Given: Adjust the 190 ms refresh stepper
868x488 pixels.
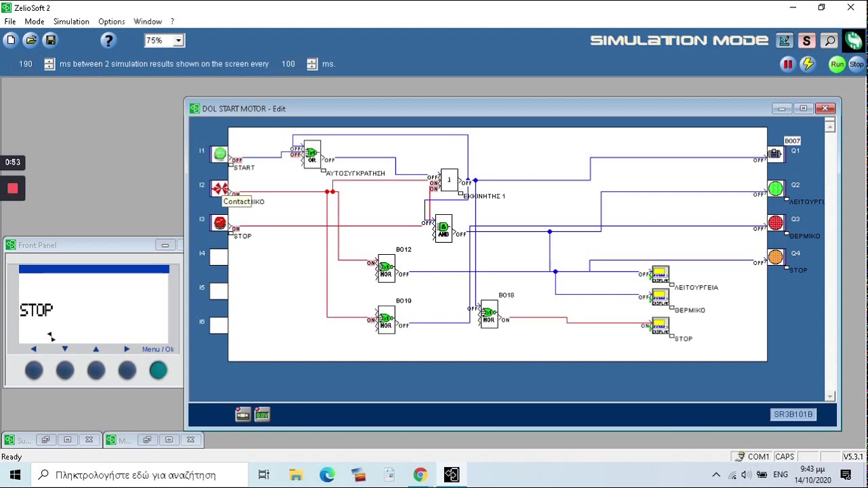Looking at the screenshot, I should [49, 64].
